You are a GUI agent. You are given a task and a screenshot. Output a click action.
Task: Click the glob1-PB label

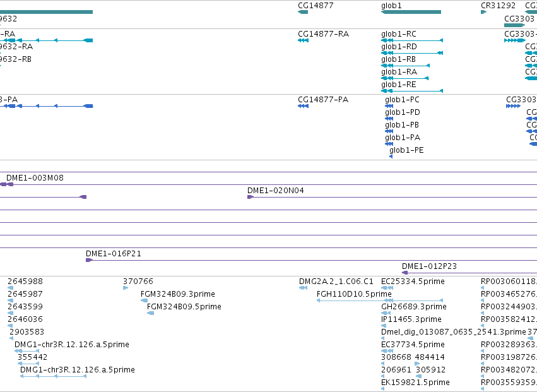402,125
